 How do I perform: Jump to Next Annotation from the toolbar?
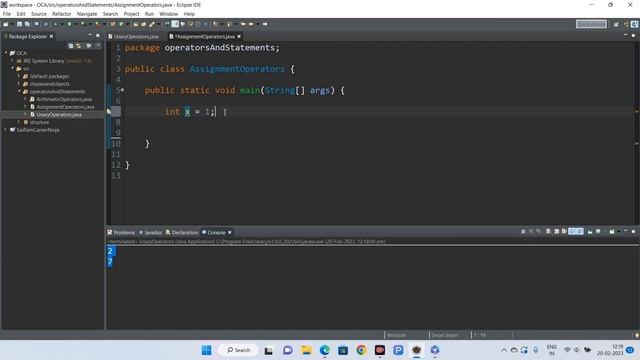(x=215, y=24)
